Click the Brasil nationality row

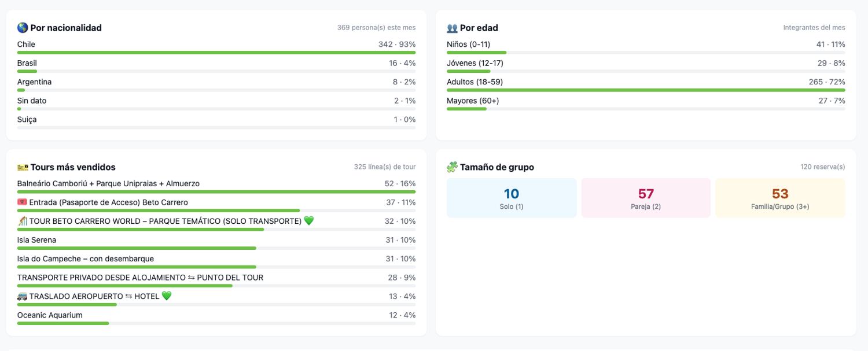pyautogui.click(x=216, y=66)
